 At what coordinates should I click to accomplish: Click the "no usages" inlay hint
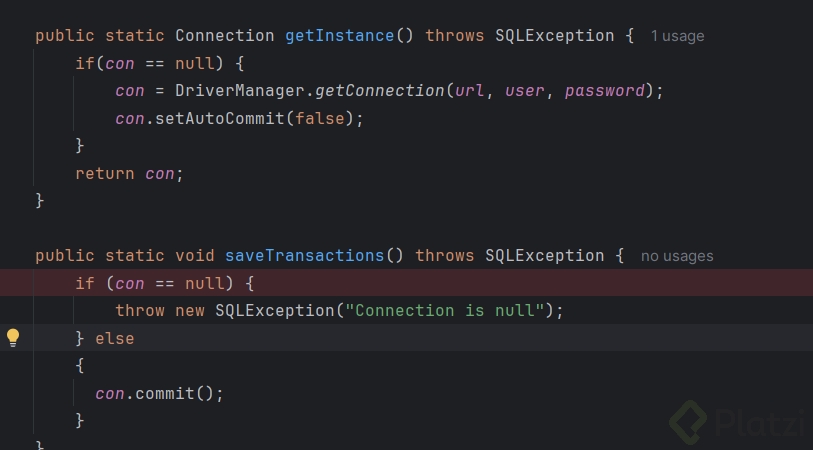pyautogui.click(x=677, y=256)
